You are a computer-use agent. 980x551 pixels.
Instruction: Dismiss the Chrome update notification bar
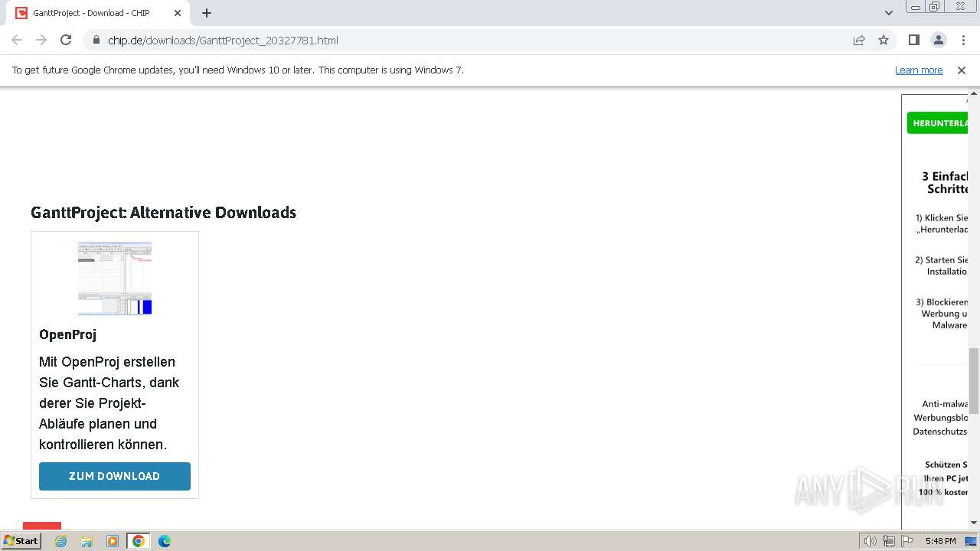click(962, 70)
